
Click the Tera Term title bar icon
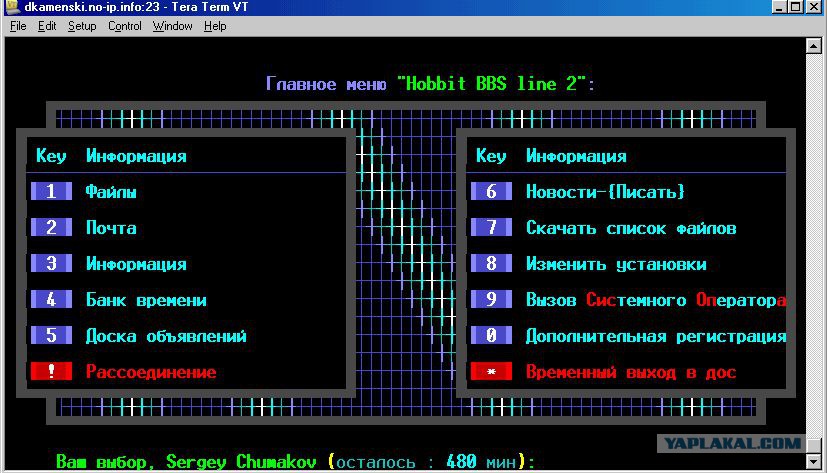click(x=12, y=6)
